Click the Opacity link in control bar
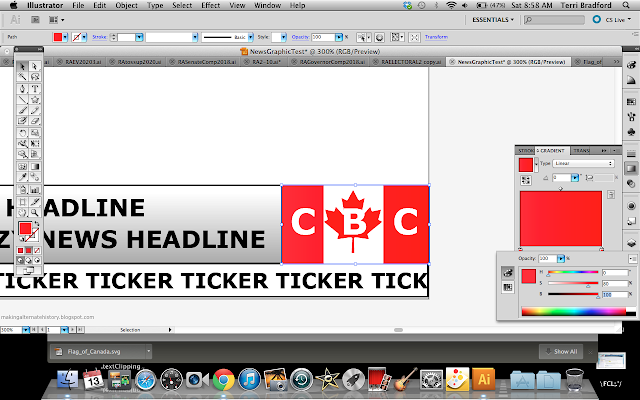 300,37
